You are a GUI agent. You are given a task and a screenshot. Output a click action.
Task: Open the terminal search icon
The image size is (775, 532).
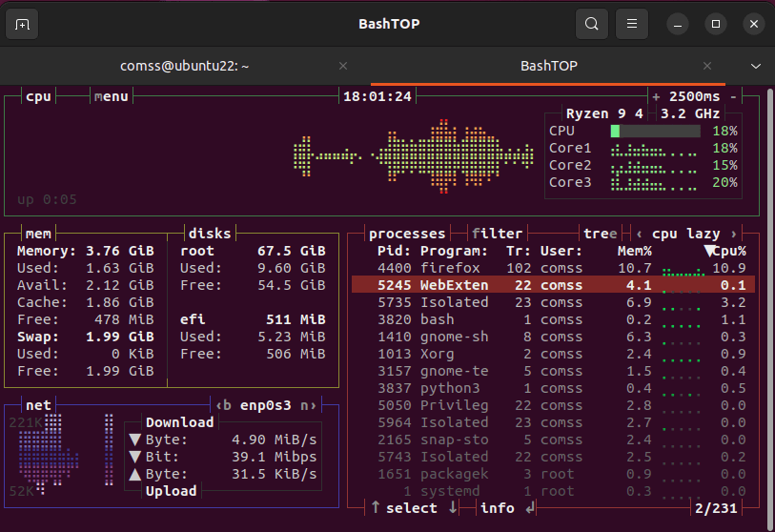tap(592, 24)
